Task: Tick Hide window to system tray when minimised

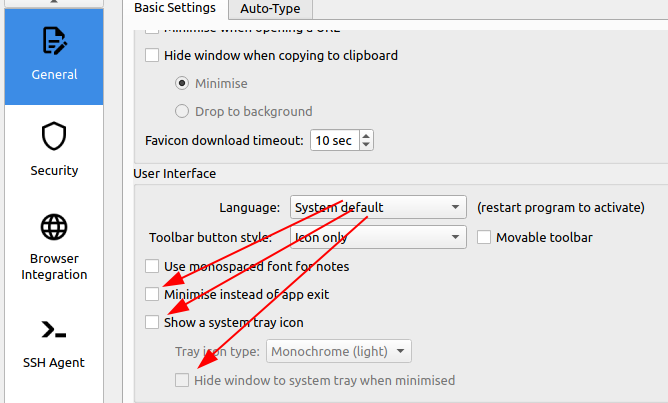Action: coord(182,380)
